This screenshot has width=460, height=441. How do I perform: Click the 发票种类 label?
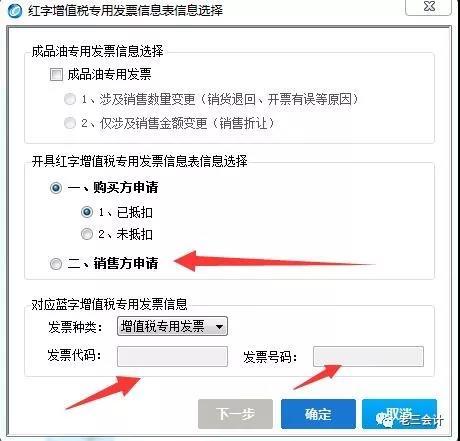click(76, 327)
